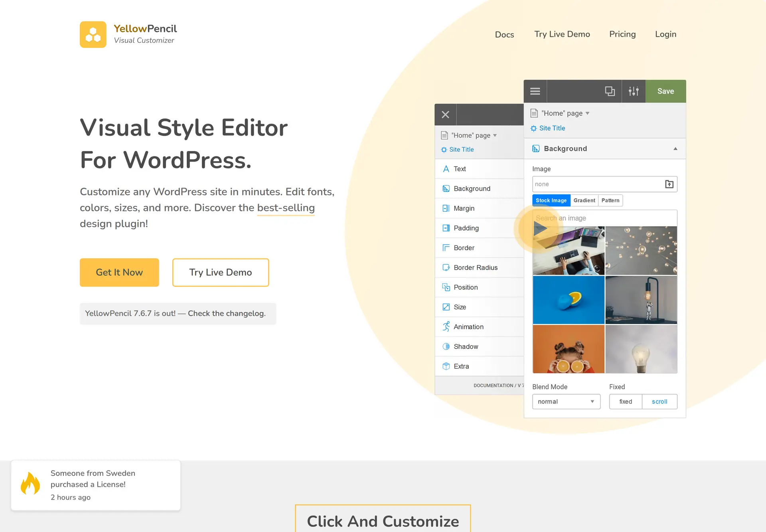766x532 pixels.
Task: Click the target icon next to right Site Title
Action: click(x=533, y=128)
